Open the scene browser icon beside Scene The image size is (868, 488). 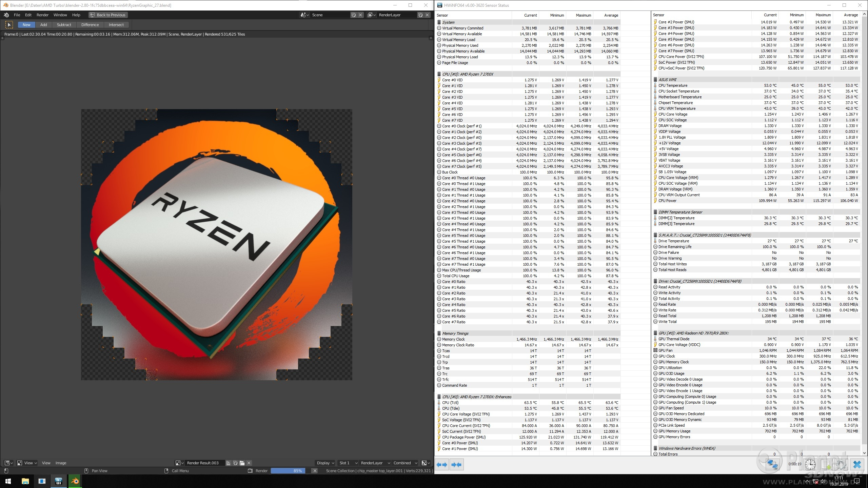[304, 15]
